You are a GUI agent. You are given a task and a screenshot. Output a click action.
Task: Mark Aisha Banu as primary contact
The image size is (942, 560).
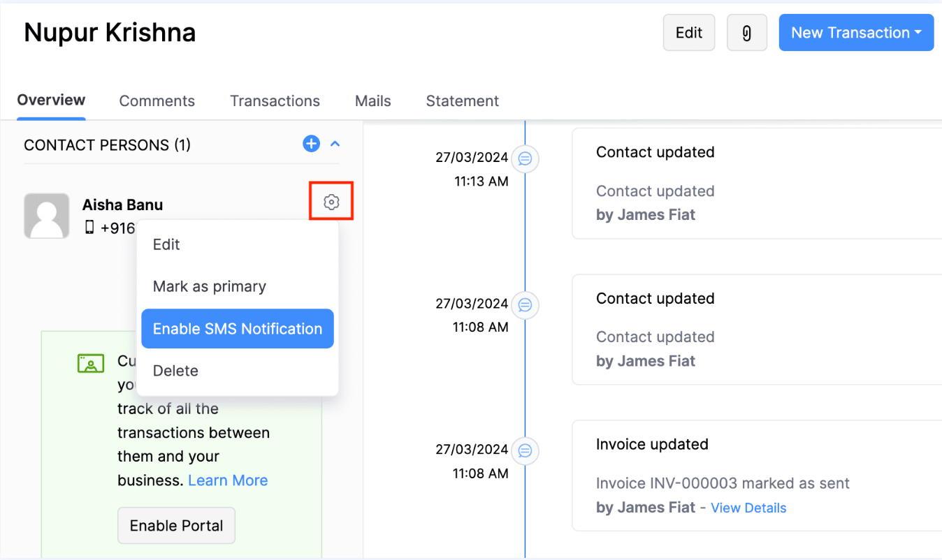click(x=209, y=286)
